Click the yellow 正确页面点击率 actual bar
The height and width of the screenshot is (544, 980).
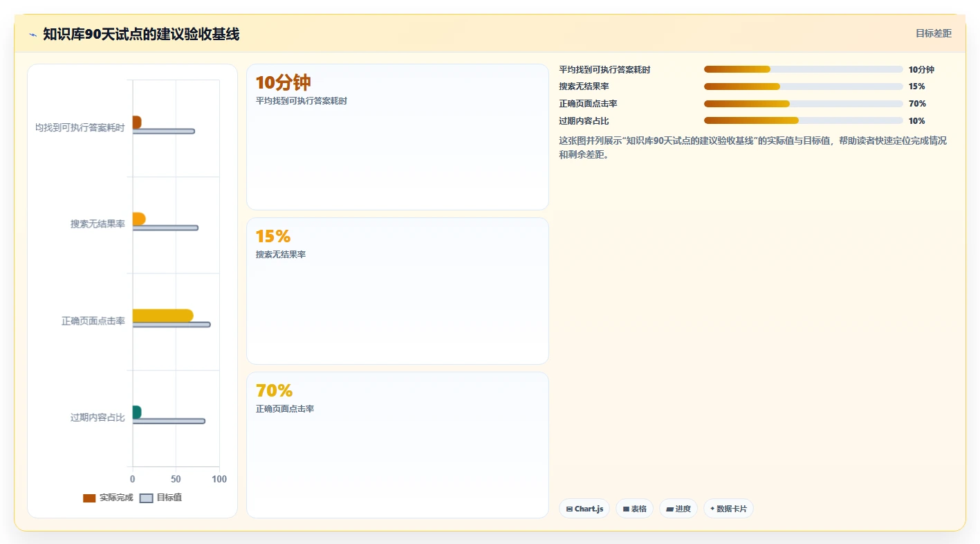[x=163, y=316]
